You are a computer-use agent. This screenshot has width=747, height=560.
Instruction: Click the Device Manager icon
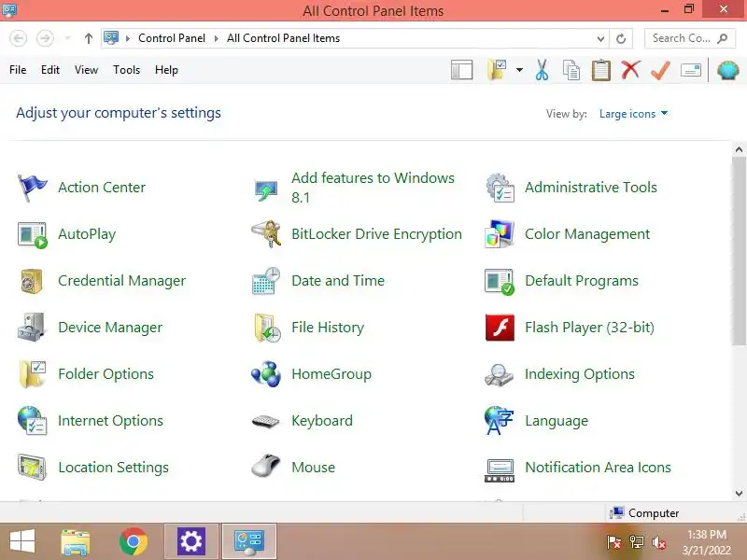point(32,328)
